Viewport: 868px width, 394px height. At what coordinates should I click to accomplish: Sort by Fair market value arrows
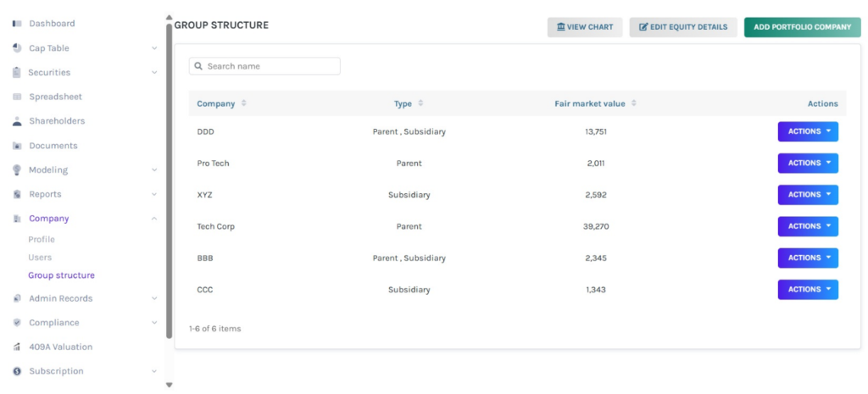click(634, 103)
